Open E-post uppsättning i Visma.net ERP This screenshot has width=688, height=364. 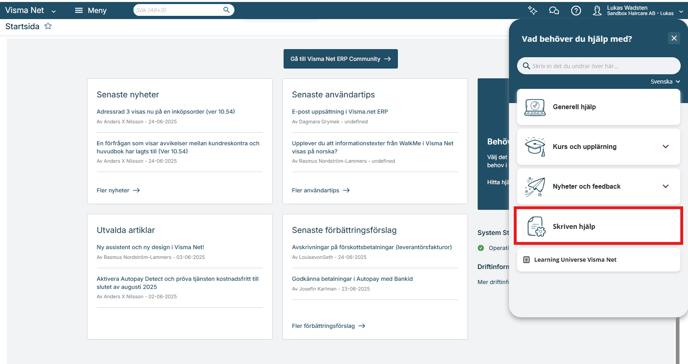(340, 112)
